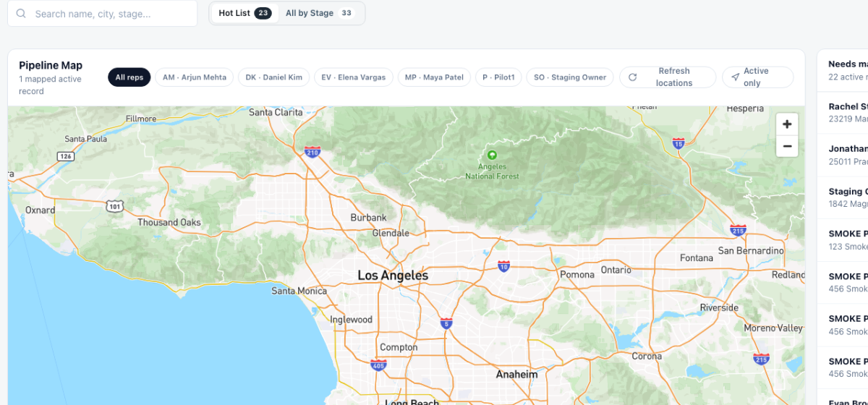
Task: Click the refresh circular arrow icon
Action: point(633,77)
